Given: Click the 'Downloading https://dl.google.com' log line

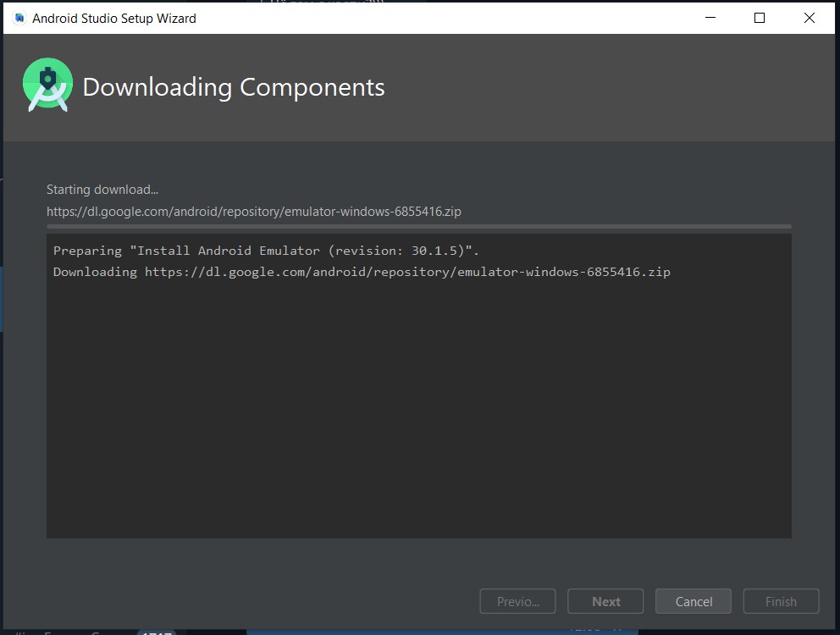Looking at the screenshot, I should [362, 272].
